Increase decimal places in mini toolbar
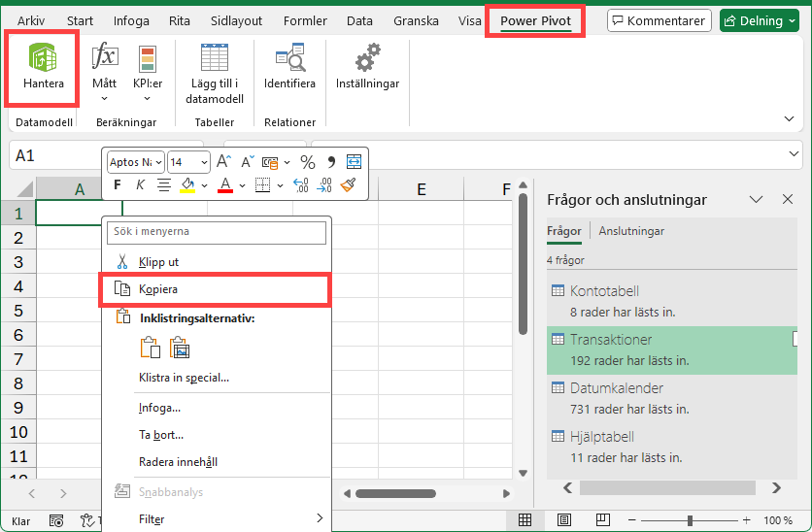Screen dimensions: 812x532 click(x=301, y=184)
